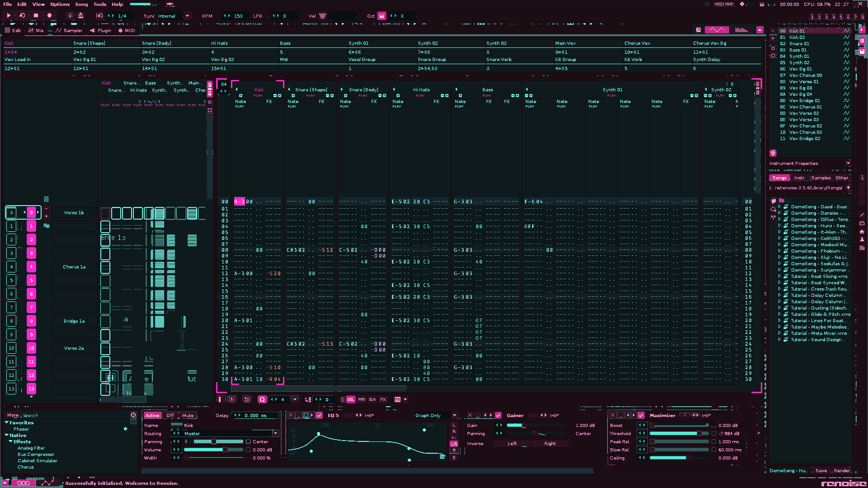This screenshot has width=868, height=488.
Task: Set track state to Mute
Action: 188,415
